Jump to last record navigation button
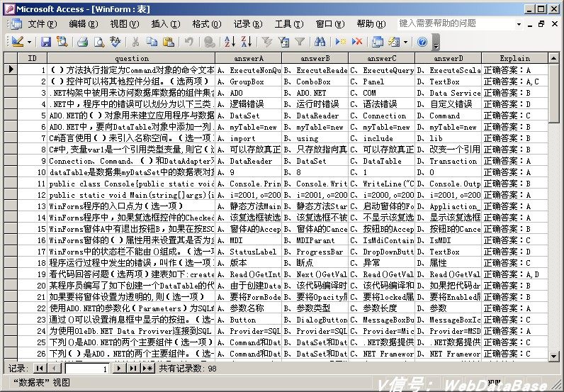 pos(132,368)
